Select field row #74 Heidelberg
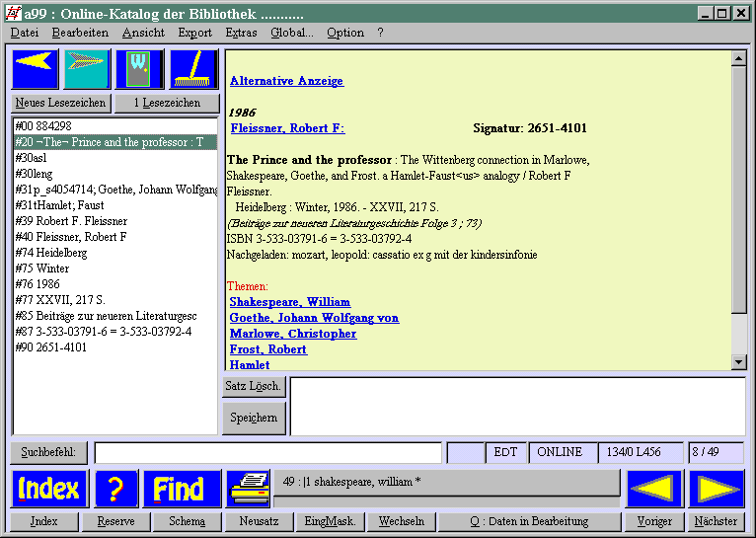The height and width of the screenshot is (538, 756). [x=115, y=253]
